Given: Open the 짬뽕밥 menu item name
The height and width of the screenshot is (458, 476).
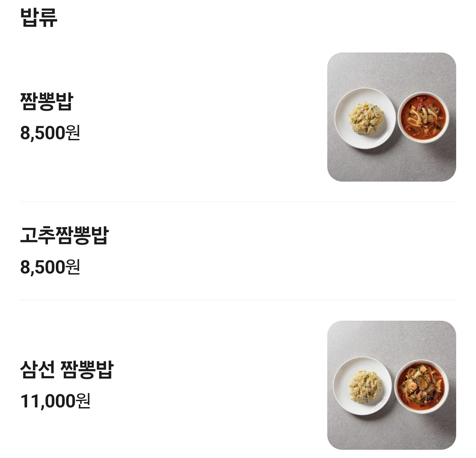Looking at the screenshot, I should pos(47,101).
